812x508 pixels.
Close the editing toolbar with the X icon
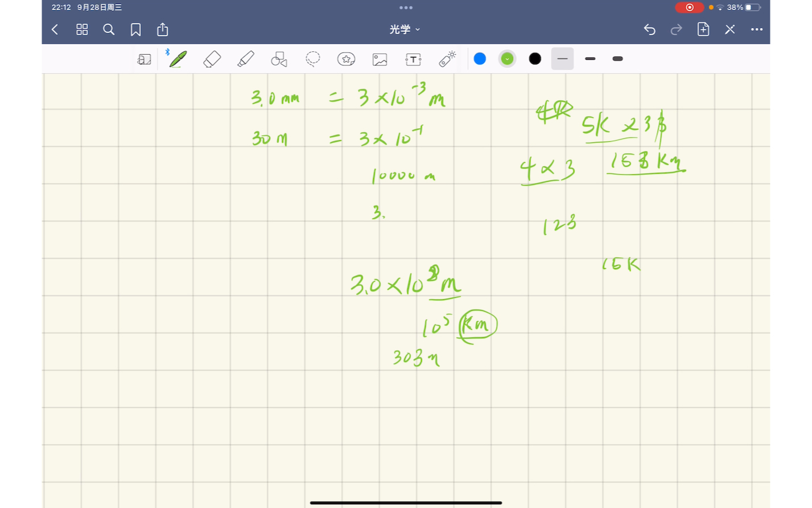click(730, 30)
